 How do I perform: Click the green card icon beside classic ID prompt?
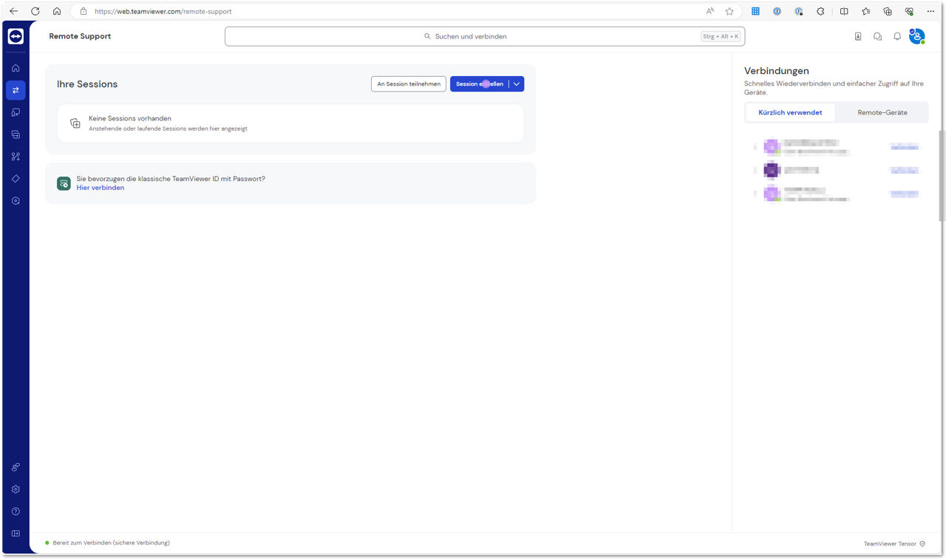pos(64,183)
